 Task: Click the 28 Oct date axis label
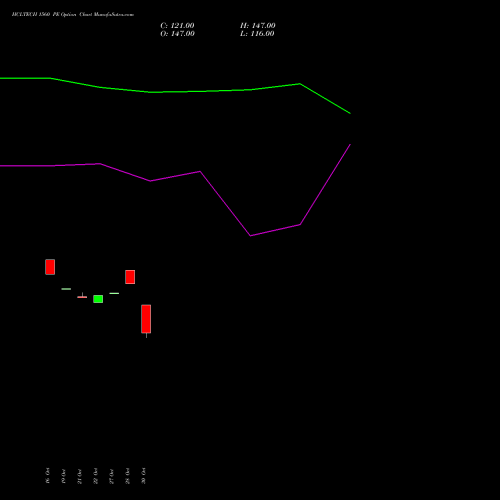click(127, 476)
